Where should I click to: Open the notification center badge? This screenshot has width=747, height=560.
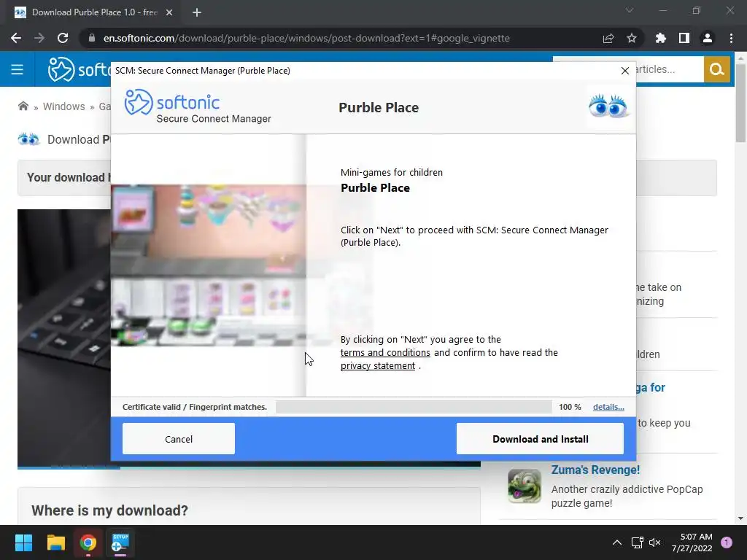pyautogui.click(x=727, y=542)
